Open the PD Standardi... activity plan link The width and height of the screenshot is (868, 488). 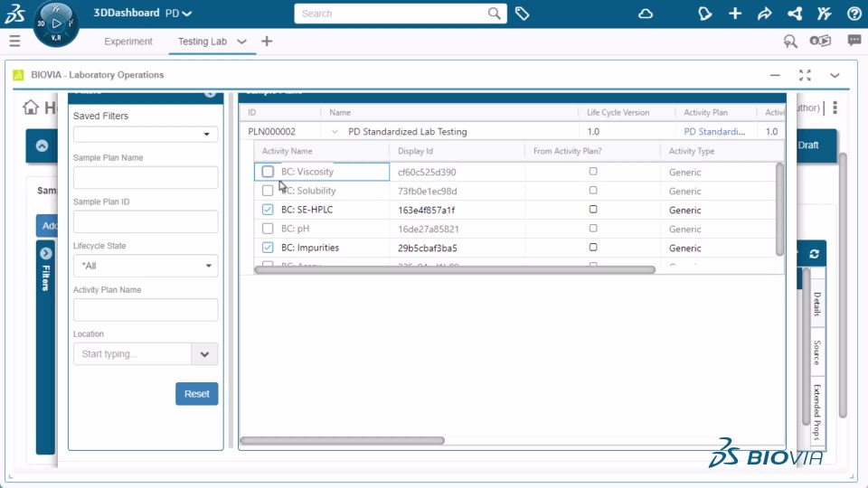[714, 132]
